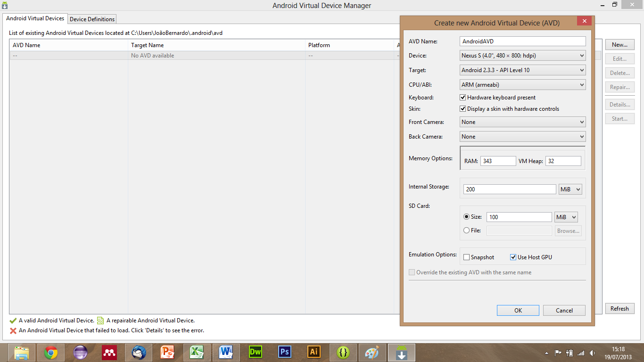Open Action Center flag icon
This screenshot has width=644, height=362.
(x=558, y=353)
